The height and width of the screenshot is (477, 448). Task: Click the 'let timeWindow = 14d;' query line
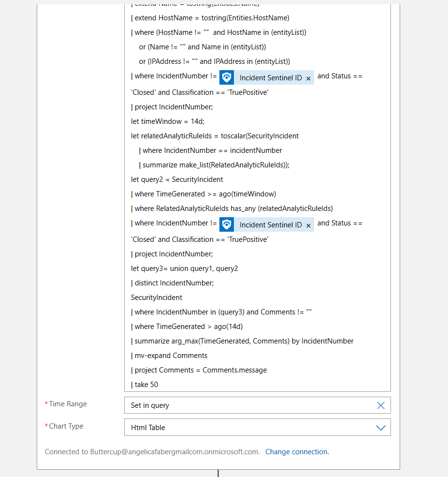coord(167,121)
